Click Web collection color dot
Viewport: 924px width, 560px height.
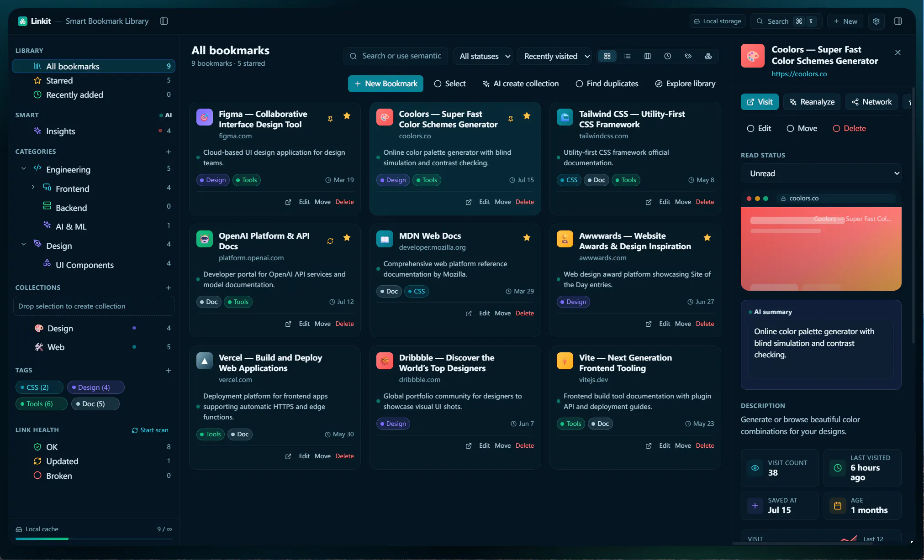[134, 347]
